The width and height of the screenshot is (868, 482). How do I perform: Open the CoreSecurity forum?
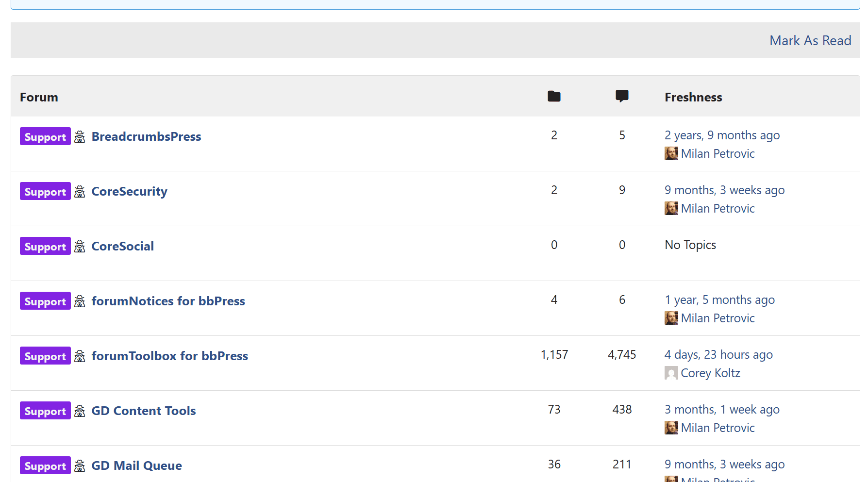(x=129, y=191)
